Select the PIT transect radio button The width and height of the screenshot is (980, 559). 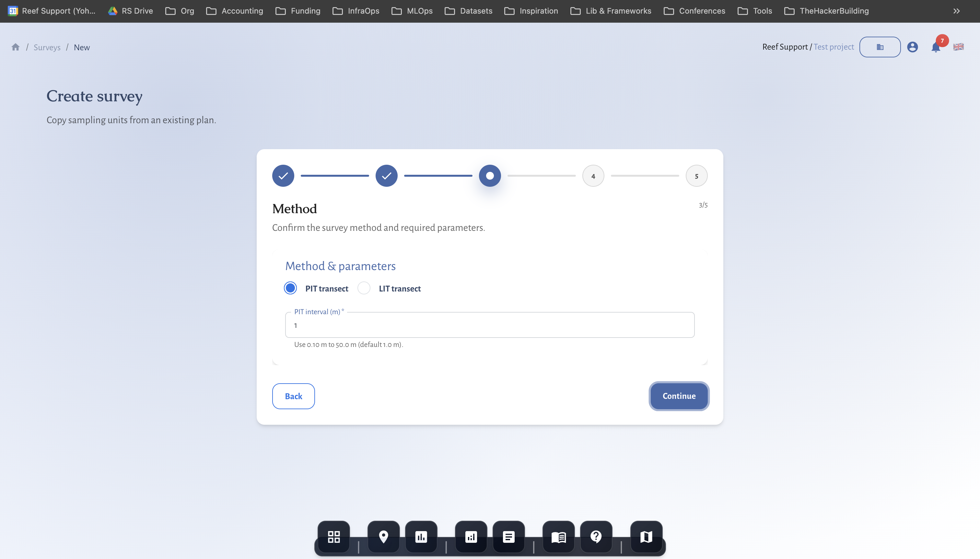(290, 288)
